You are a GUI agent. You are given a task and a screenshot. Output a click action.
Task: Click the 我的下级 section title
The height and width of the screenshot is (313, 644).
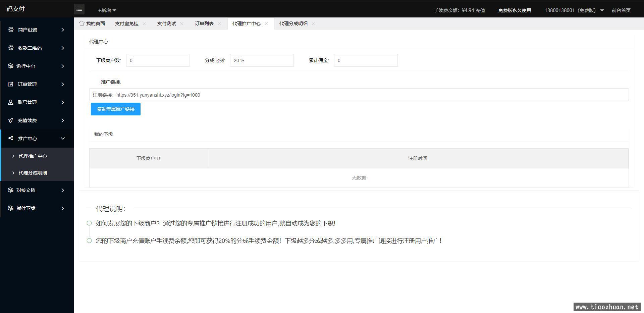tap(104, 134)
